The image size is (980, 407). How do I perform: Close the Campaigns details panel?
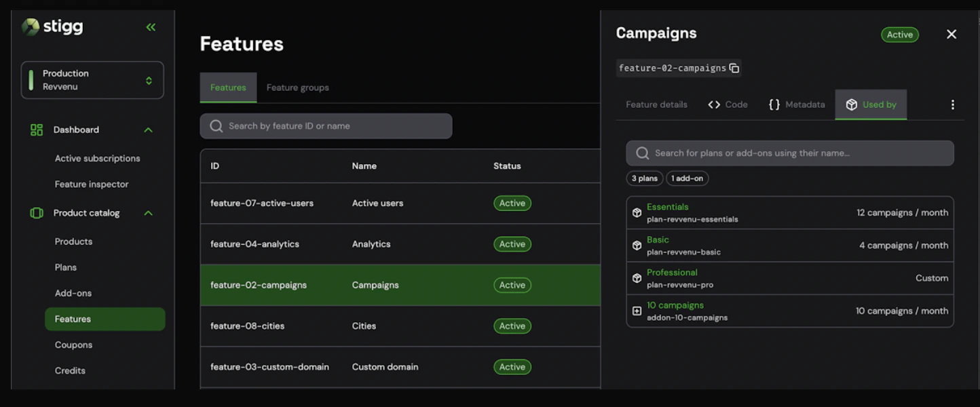point(951,34)
